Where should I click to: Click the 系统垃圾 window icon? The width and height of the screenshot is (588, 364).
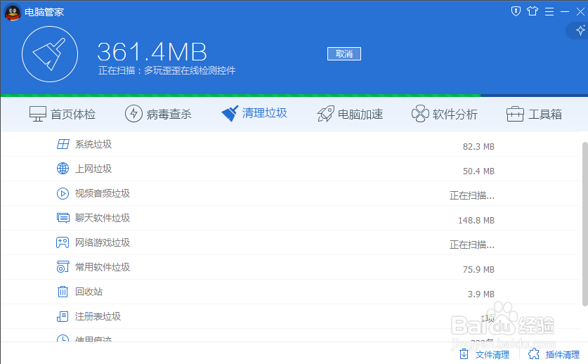pyautogui.click(x=63, y=144)
